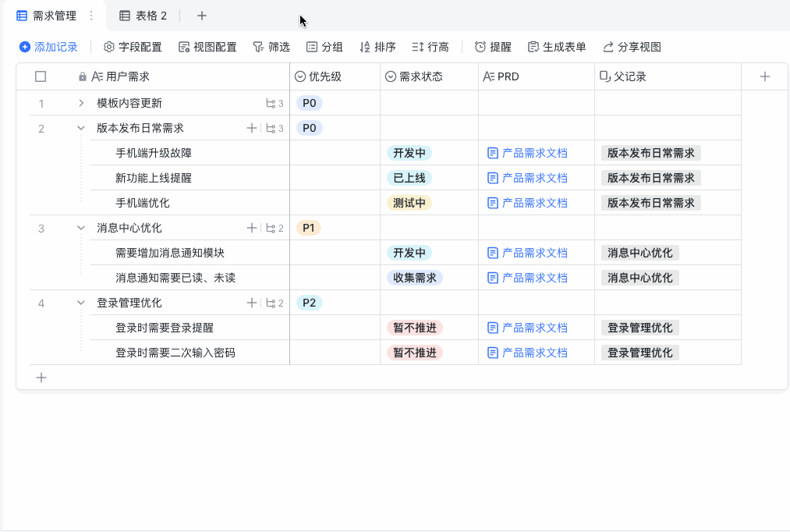Click the P0 tag of 模板内容更新

coord(310,103)
